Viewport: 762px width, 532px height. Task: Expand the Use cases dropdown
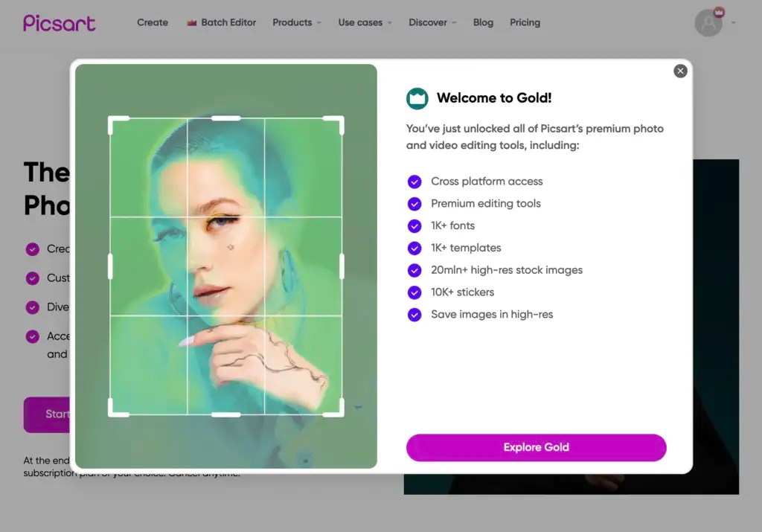(x=363, y=22)
